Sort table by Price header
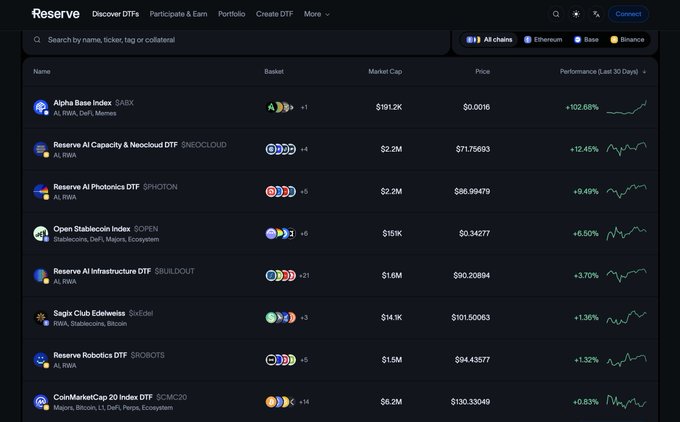 pyautogui.click(x=482, y=72)
